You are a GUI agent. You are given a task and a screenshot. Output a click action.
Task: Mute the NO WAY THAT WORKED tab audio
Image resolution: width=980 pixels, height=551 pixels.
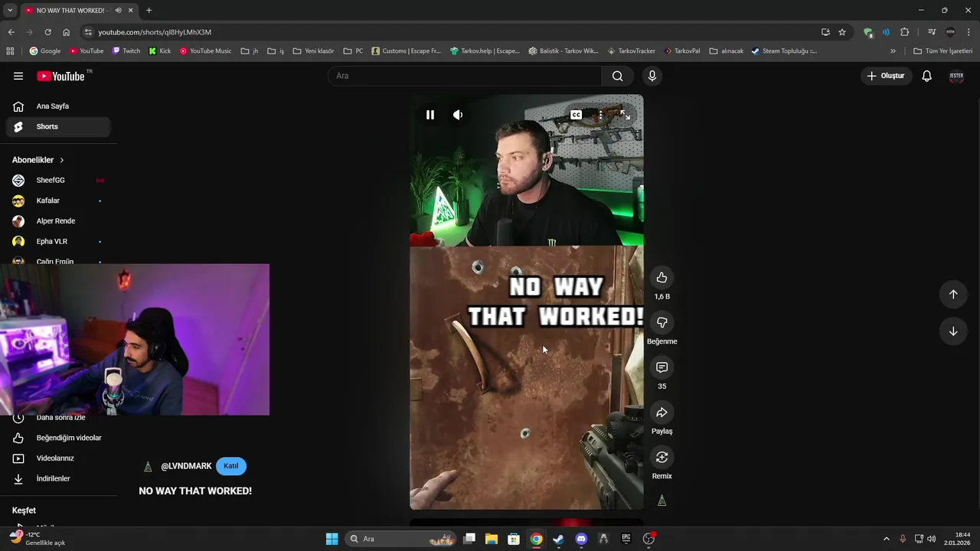(118, 11)
